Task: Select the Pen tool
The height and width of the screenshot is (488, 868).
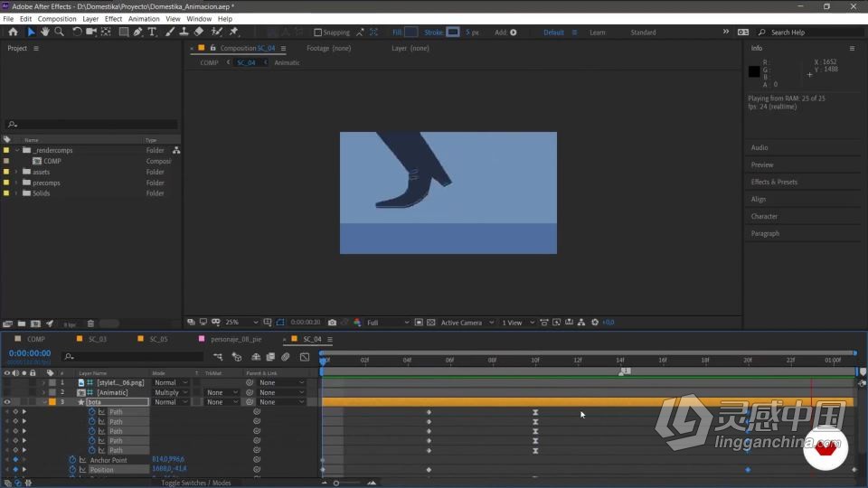Action: (137, 33)
